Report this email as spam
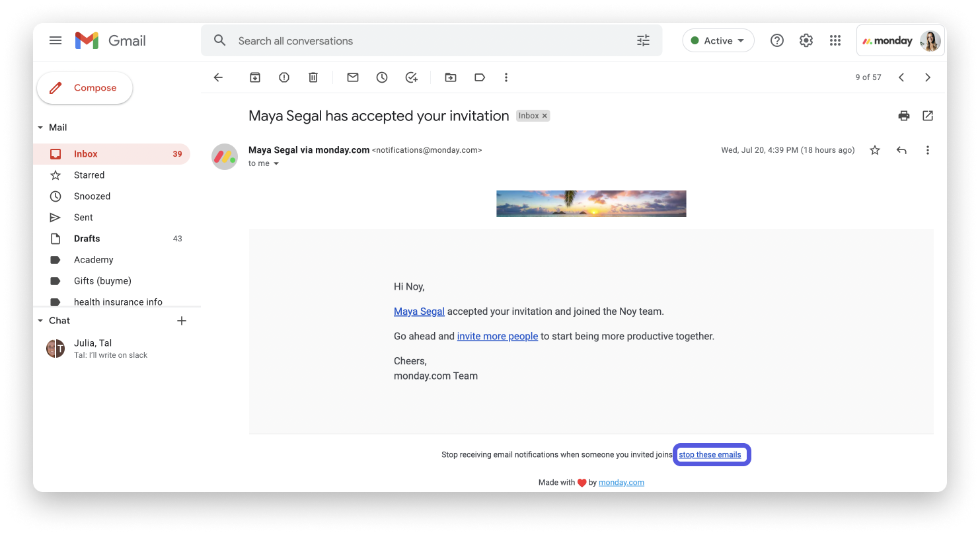Screen dimensions: 980x535 [x=284, y=77]
